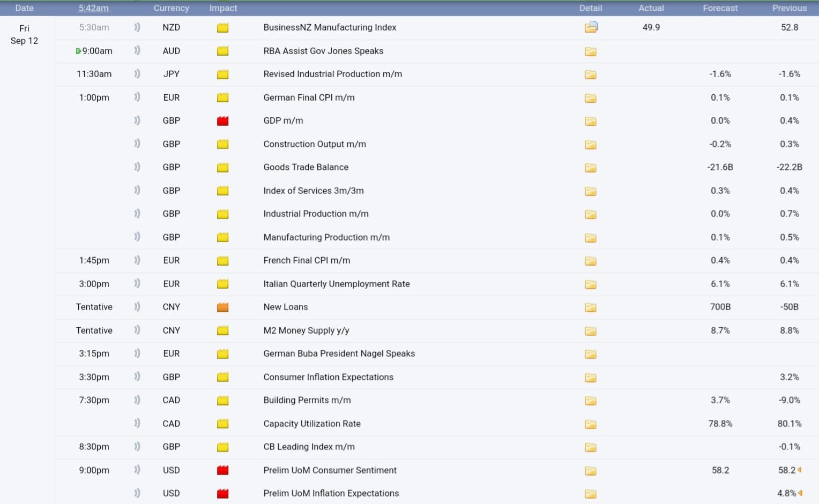Toggle alert sound icon for CB Leading Index

pos(137,447)
